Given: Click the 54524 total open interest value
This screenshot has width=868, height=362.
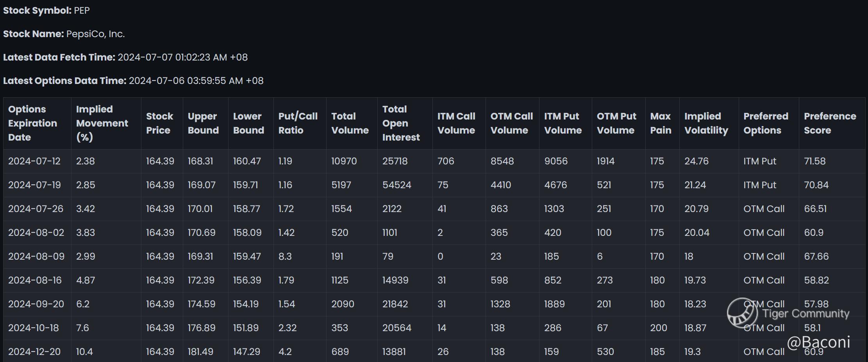Looking at the screenshot, I should point(396,185).
